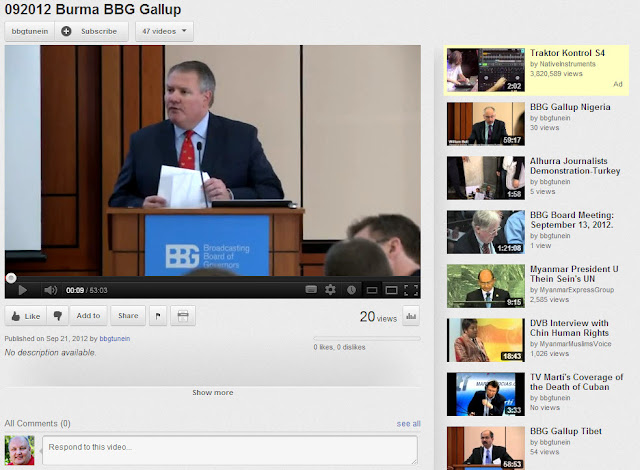Viewport: 640px width, 470px height.
Task: Click the video progress scrubber handle
Action: coord(11,278)
